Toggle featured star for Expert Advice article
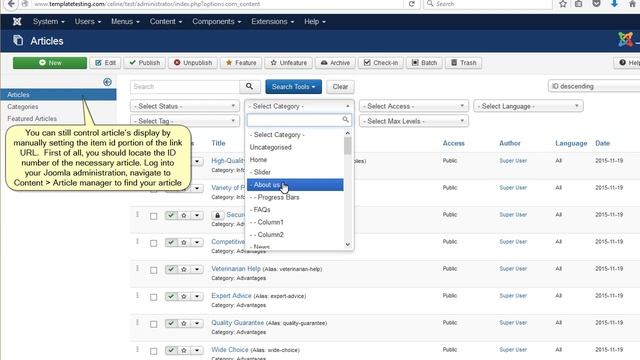Screen dimensions: 640x360 tap(184, 296)
